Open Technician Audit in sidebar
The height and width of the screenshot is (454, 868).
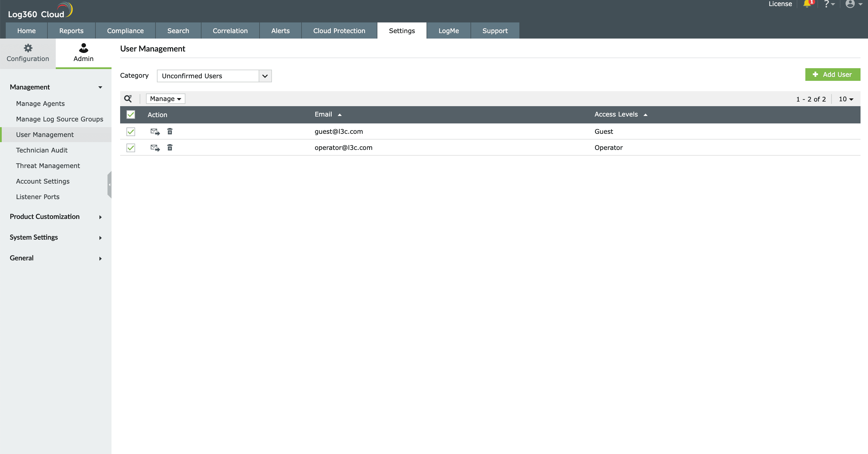tap(42, 150)
